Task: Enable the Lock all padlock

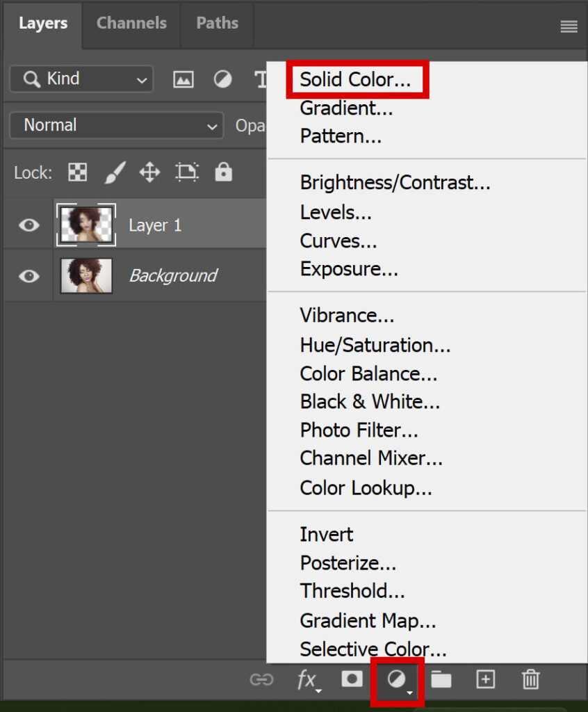Action: click(222, 172)
